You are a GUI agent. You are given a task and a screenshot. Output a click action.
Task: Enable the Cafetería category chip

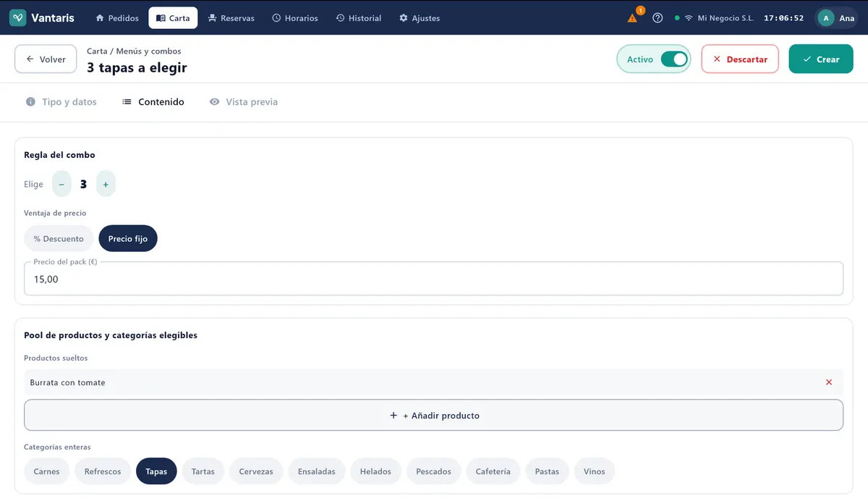point(493,471)
